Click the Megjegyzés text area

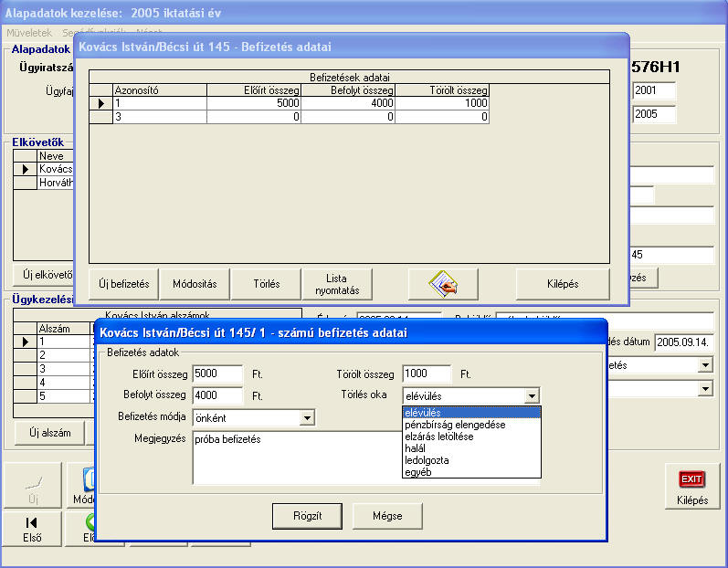click(x=297, y=458)
